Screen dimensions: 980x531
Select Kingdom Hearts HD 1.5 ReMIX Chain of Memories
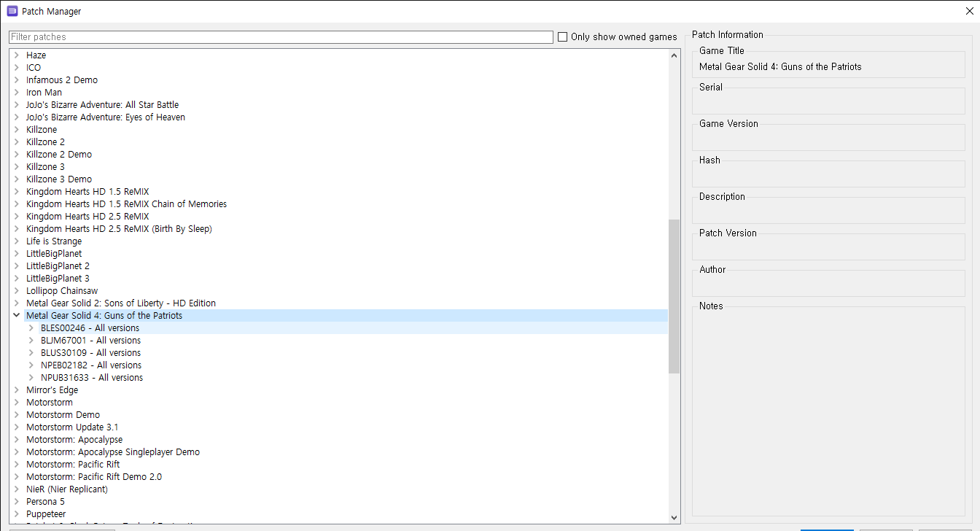point(126,204)
